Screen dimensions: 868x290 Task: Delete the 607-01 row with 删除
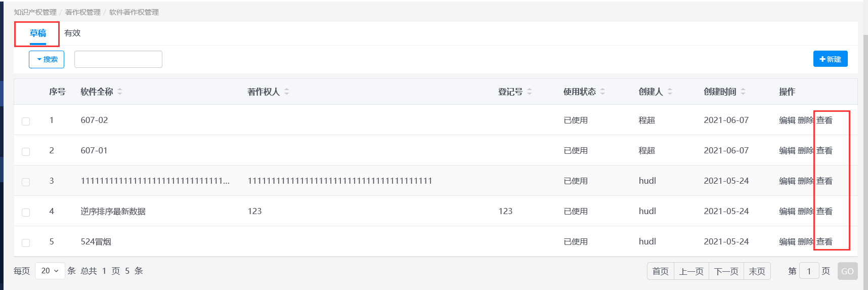click(805, 151)
